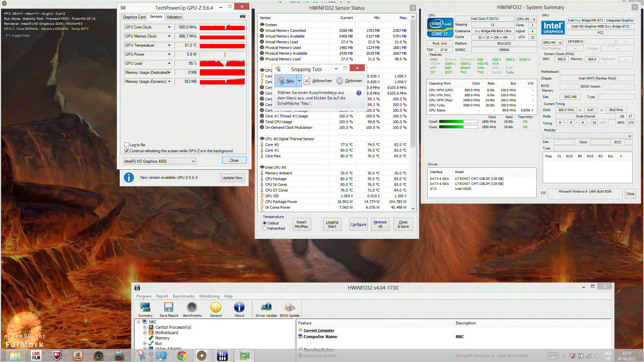Open the GPU Core Clock sensor dropdown
This screenshot has width=644, height=362.
point(169,27)
